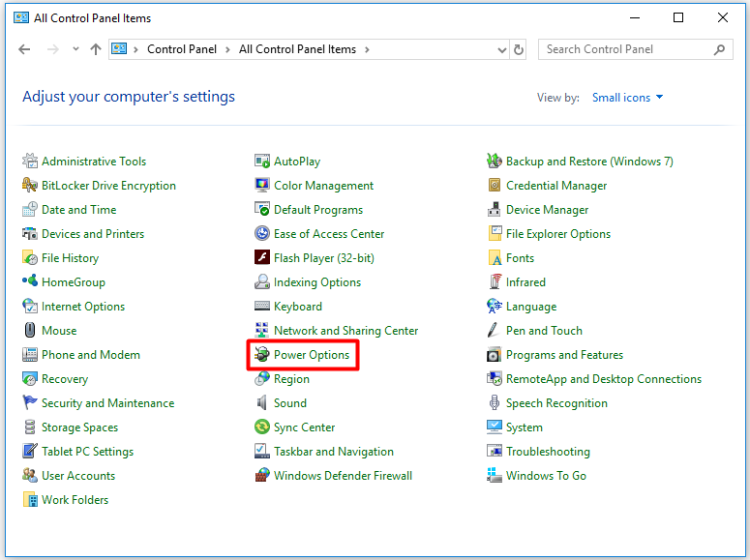Image resolution: width=750 pixels, height=560 pixels.
Task: Refresh the Control Panel view
Action: coord(519,49)
